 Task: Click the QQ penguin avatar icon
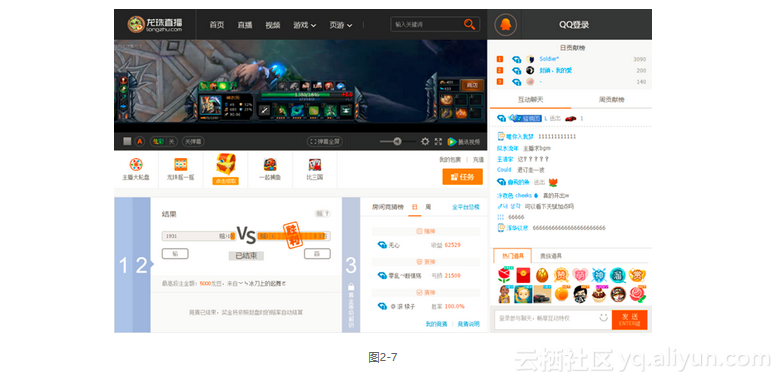[505, 24]
